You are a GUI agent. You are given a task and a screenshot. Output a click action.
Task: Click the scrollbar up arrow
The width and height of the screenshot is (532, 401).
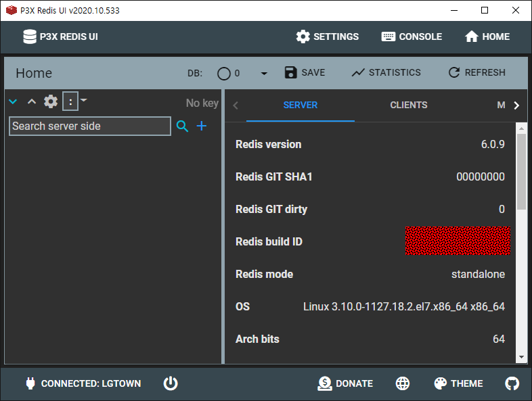coord(521,128)
